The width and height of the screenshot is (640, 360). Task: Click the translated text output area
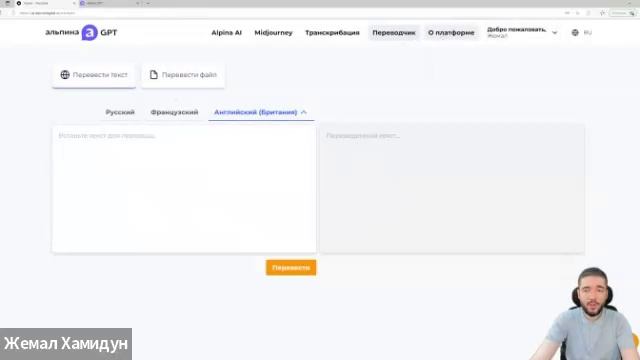[x=452, y=189]
